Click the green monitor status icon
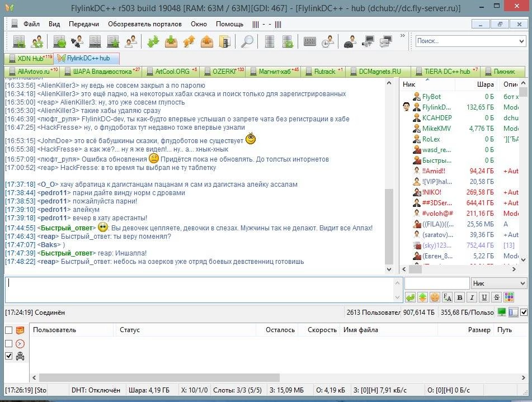 pos(502,312)
